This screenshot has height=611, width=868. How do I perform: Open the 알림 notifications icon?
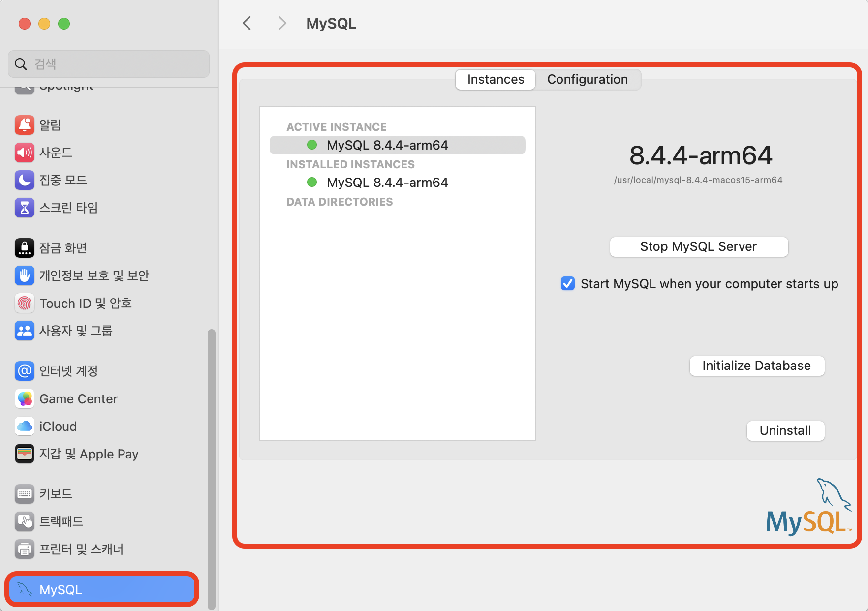tap(25, 125)
